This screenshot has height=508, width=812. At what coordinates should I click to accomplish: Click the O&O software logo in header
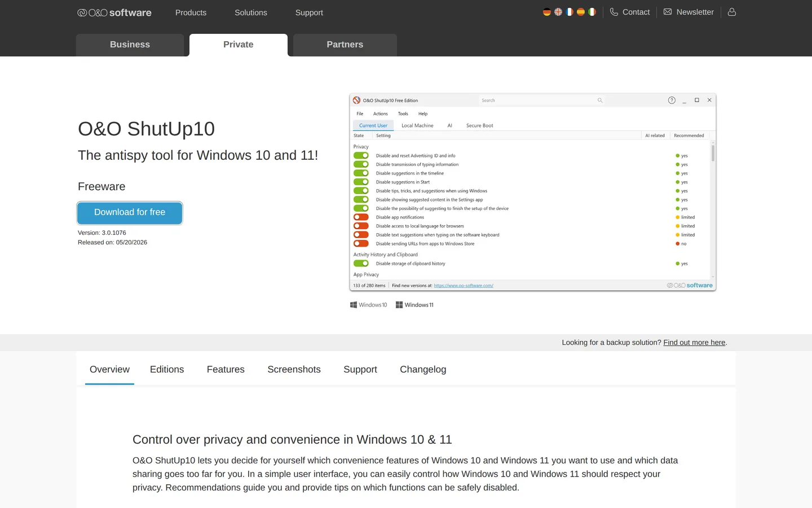(114, 12)
